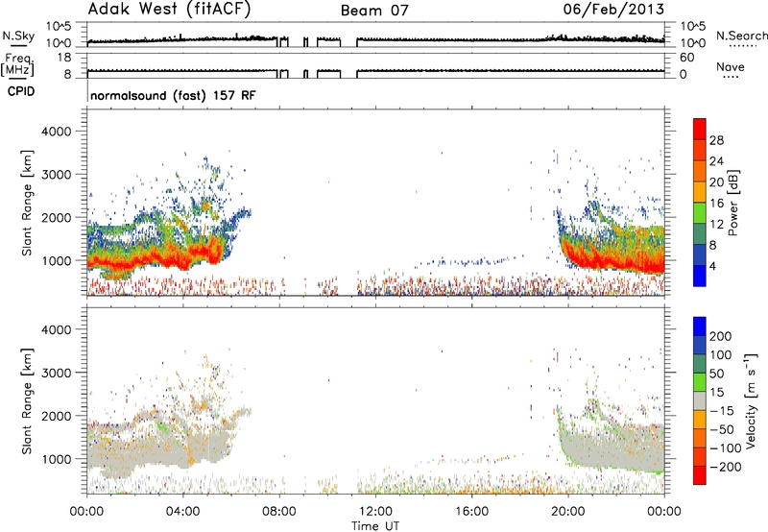Click the 'Freq. [MHz]' label
The width and height of the screenshot is (768, 532).
pos(18,65)
